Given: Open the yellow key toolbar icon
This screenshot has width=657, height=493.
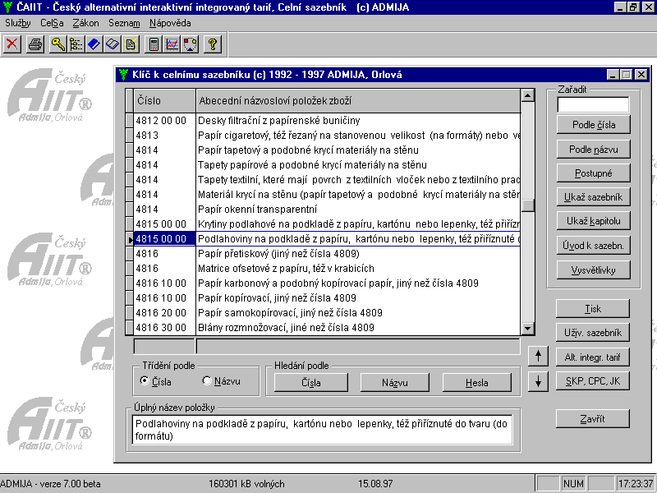Looking at the screenshot, I should pyautogui.click(x=58, y=44).
